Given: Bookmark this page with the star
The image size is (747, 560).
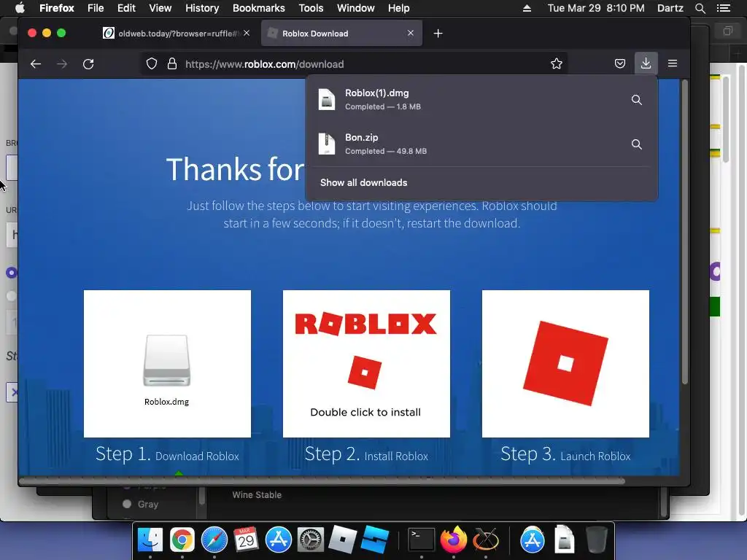Looking at the screenshot, I should tap(557, 64).
